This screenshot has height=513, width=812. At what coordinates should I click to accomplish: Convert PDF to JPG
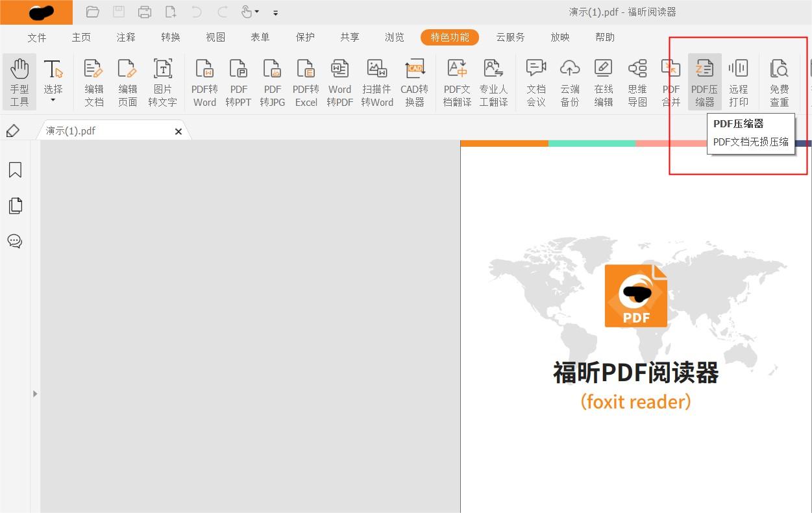click(273, 82)
